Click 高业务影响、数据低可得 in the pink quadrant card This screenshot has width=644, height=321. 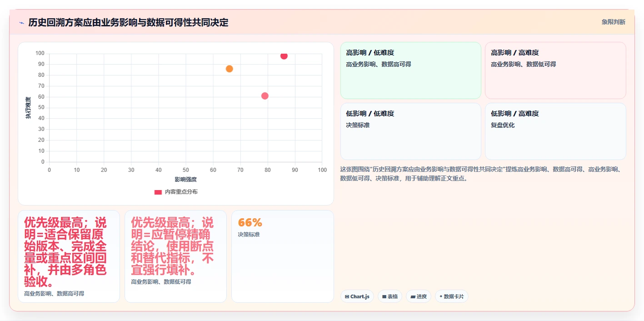pos(523,65)
